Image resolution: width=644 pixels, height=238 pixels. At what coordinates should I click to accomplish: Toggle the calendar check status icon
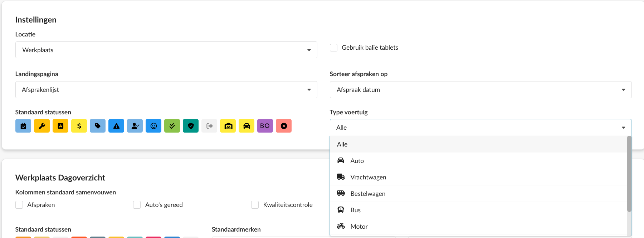coord(23,126)
